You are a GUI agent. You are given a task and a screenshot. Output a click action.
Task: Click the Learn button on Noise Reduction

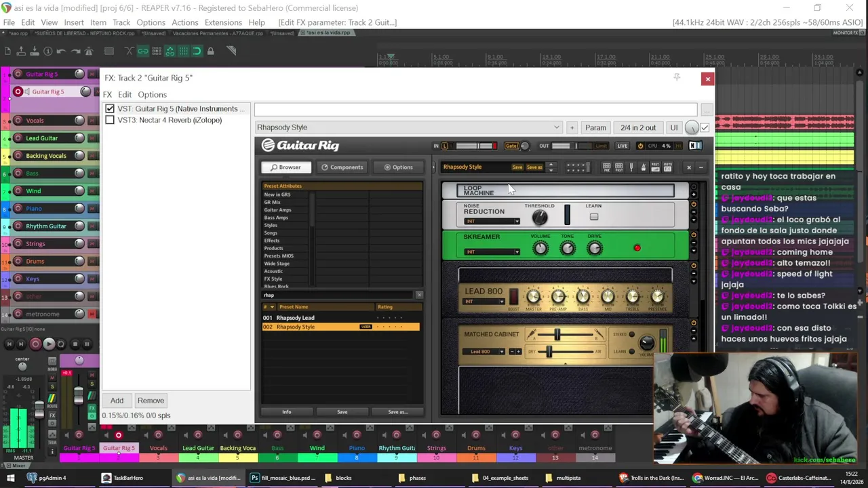tap(594, 217)
